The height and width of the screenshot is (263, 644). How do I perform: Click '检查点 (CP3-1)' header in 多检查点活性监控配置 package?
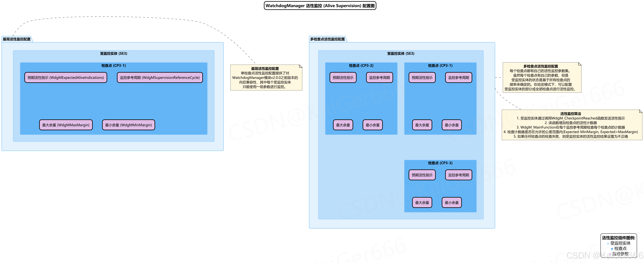click(x=440, y=65)
